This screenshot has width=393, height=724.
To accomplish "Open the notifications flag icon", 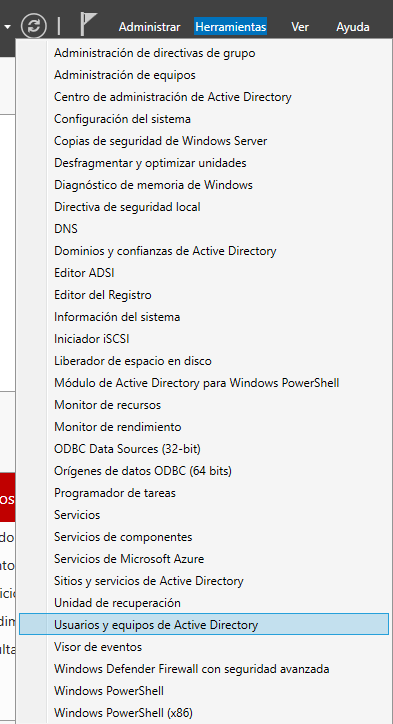I will (x=88, y=24).
